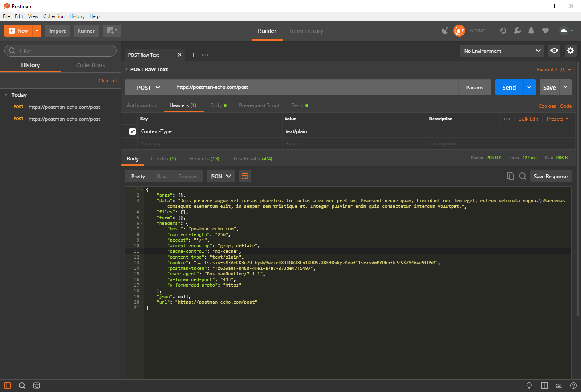Toggle sidebar icon in status bar
Screen dimensions: 581x392
tap(8, 386)
